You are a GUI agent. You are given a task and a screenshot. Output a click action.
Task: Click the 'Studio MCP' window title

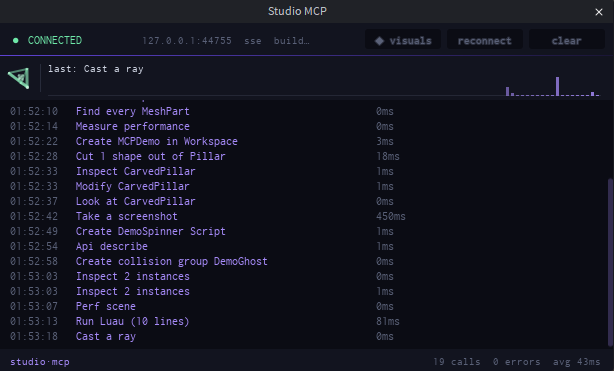[x=297, y=11]
